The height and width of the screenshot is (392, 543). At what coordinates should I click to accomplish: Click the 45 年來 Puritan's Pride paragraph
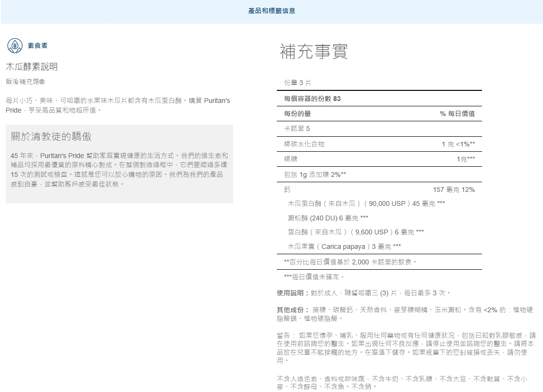tap(119, 170)
